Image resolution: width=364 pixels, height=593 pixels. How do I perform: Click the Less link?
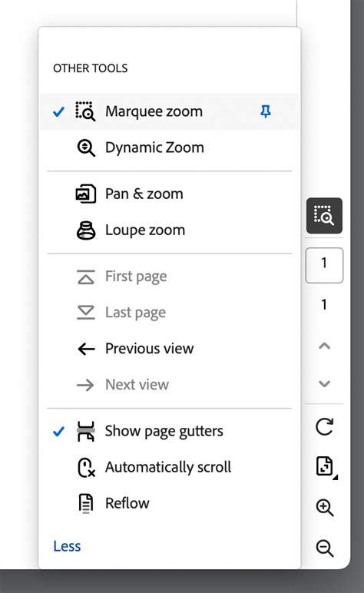pos(67,546)
